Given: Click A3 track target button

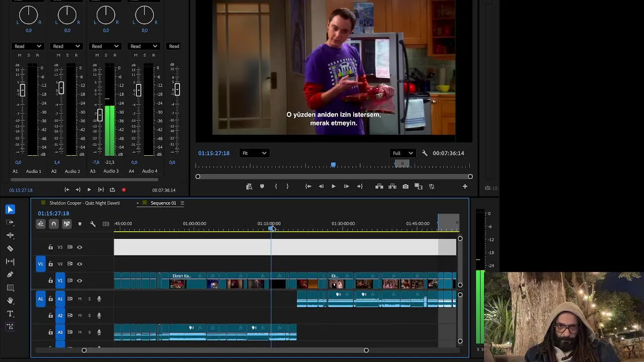Looking at the screenshot, I should click(60, 332).
